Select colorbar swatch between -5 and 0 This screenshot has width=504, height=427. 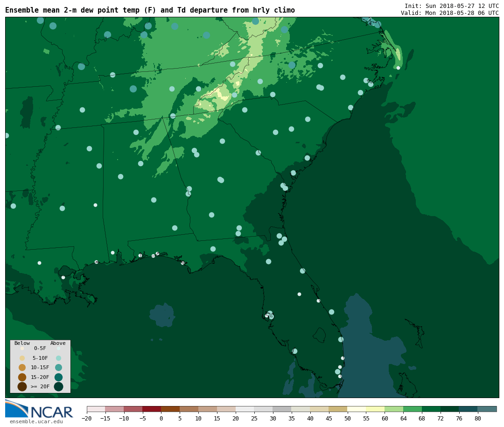[x=152, y=409]
